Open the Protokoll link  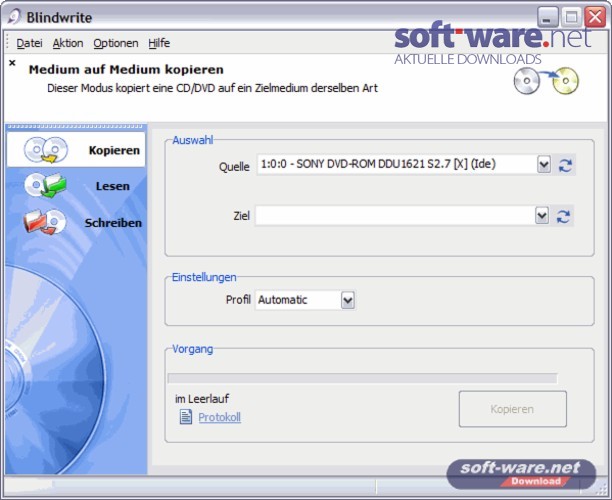tap(219, 417)
